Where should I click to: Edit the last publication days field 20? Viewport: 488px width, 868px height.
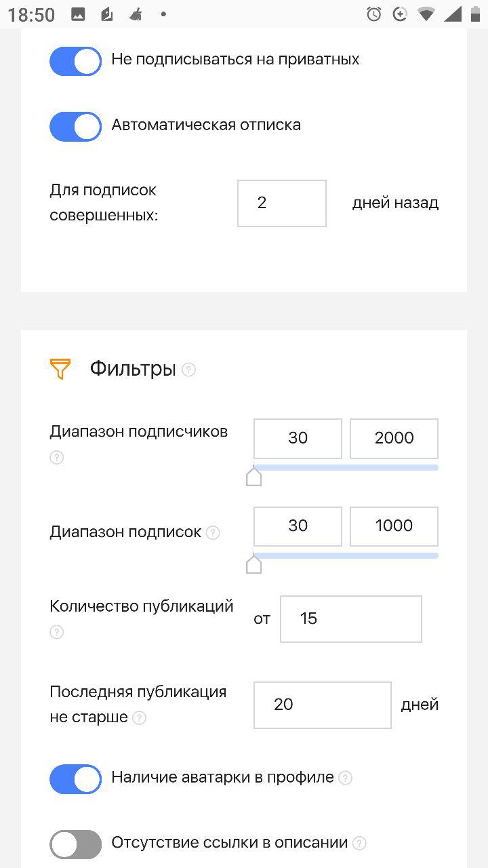[322, 705]
